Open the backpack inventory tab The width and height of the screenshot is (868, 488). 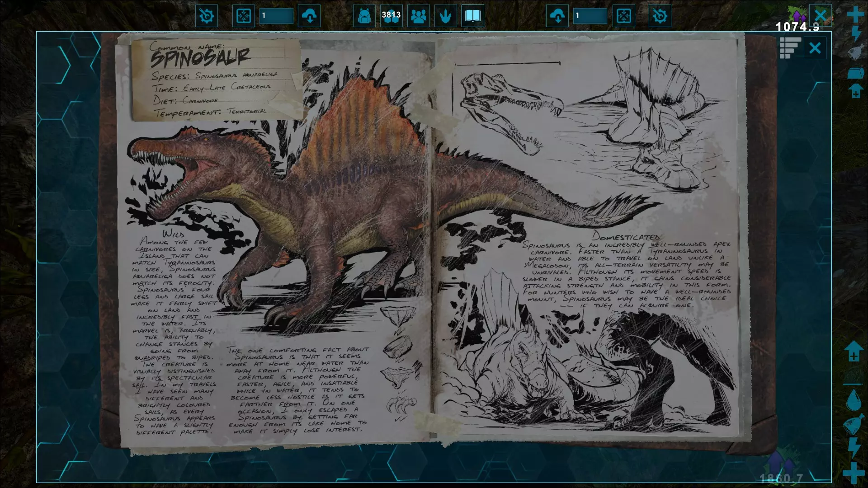click(364, 16)
